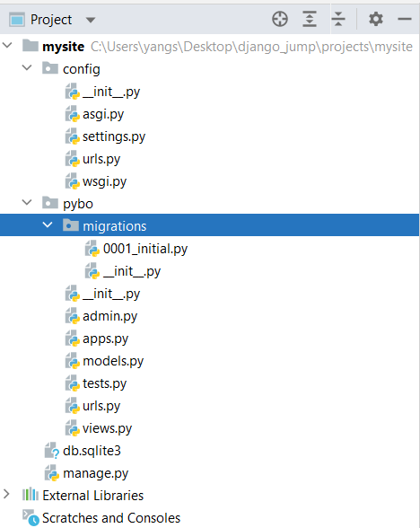Select the mysite project root
This screenshot has width=420, height=528.
63,47
